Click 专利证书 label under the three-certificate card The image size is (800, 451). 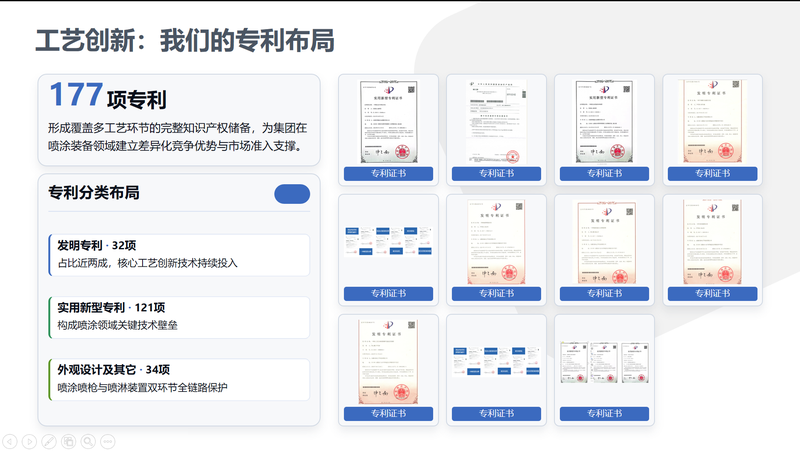tap(604, 413)
